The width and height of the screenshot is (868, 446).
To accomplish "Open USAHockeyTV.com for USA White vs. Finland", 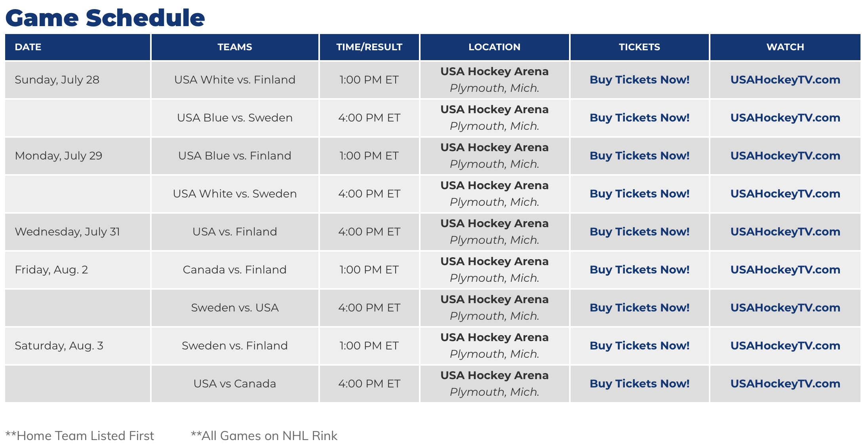I will click(x=785, y=80).
